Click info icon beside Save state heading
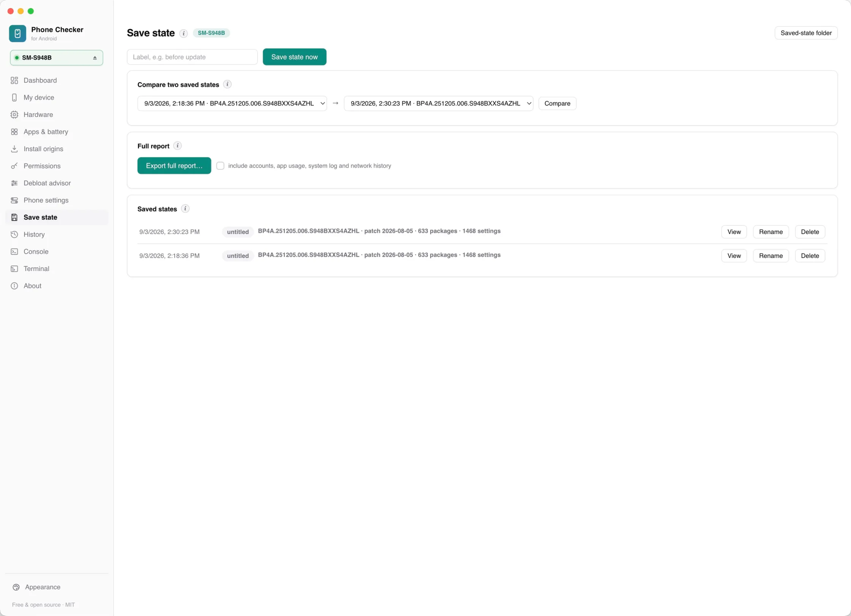This screenshot has height=616, width=851. point(183,33)
